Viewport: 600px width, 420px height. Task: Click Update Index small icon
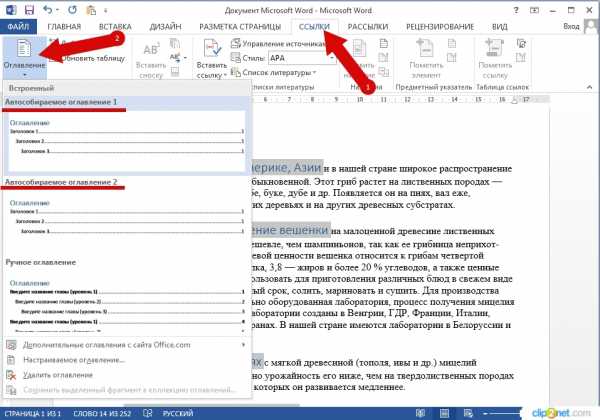[452, 58]
